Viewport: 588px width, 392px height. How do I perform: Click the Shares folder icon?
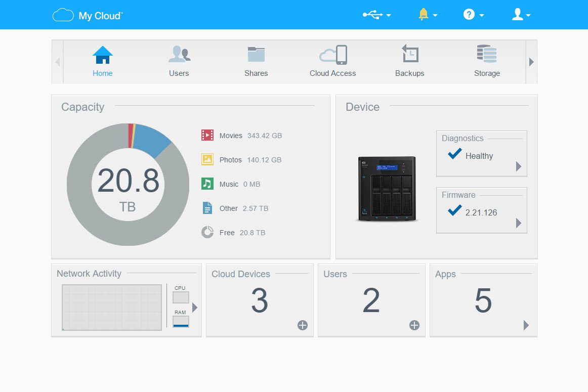pyautogui.click(x=256, y=54)
